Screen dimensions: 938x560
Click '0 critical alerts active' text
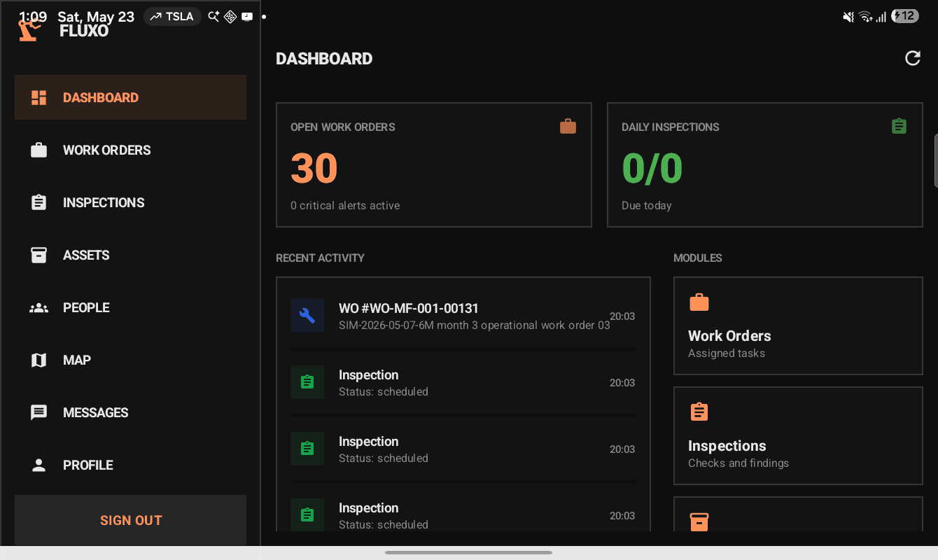345,206
